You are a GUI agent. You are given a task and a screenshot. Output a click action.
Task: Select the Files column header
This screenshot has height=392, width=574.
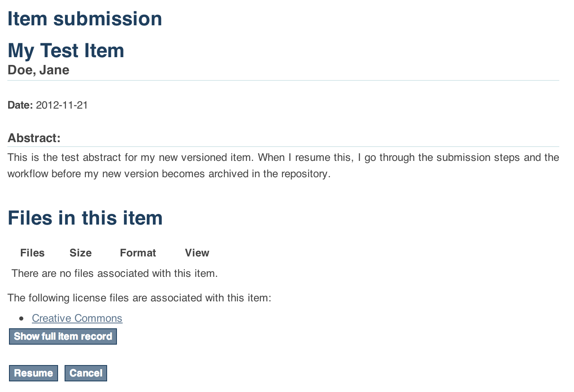(32, 253)
